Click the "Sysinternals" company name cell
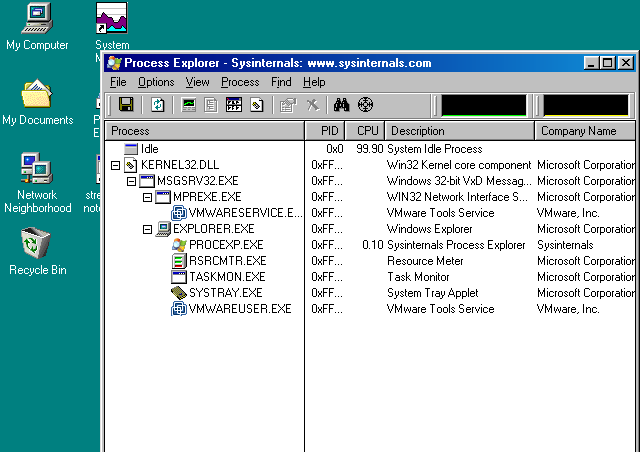This screenshot has width=640, height=452. 565,245
